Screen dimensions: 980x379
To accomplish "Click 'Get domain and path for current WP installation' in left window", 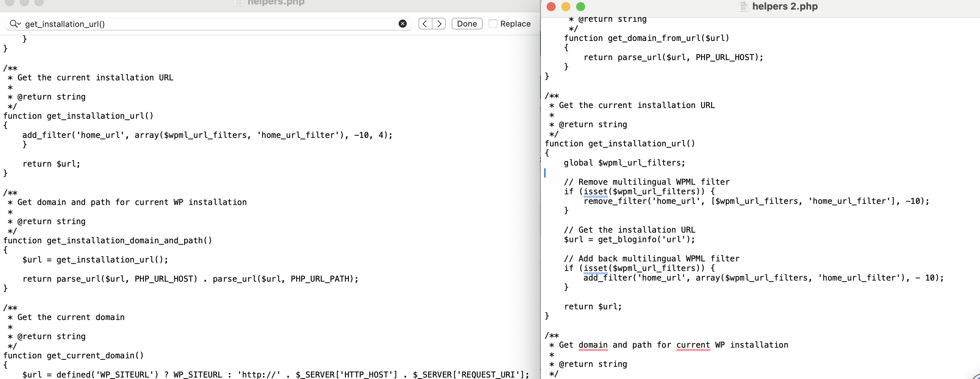I will pyautogui.click(x=132, y=202).
